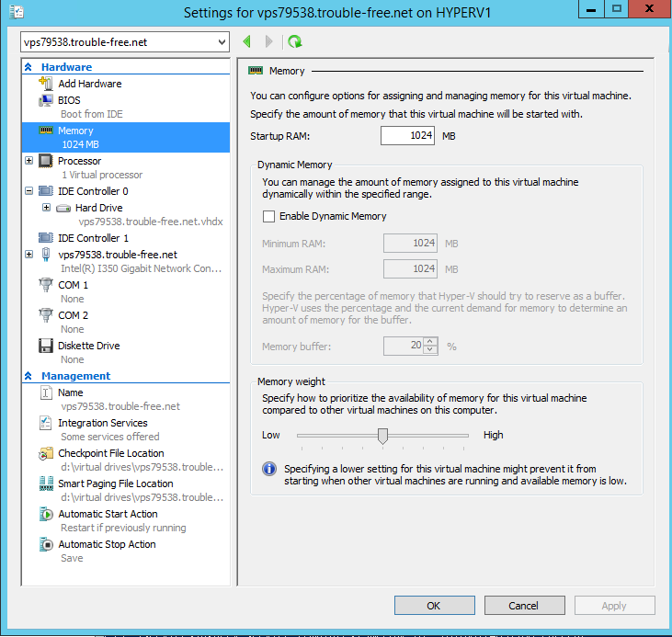This screenshot has height=637, width=672.
Task: Select the BIOS monitor icon
Action: pos(46,100)
